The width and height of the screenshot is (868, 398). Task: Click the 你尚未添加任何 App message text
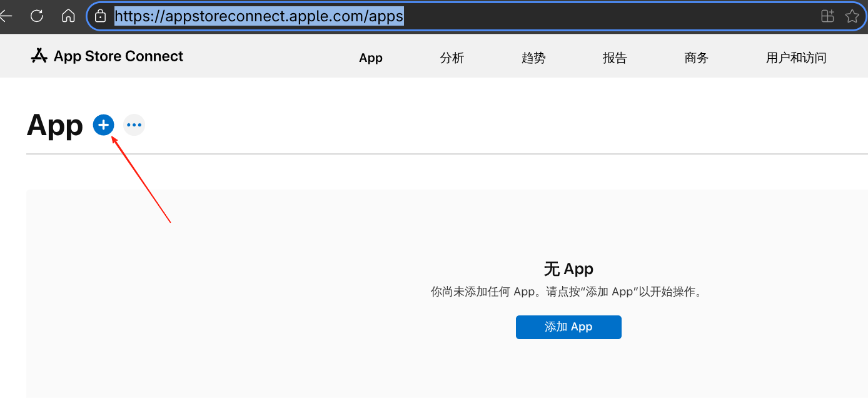(567, 292)
